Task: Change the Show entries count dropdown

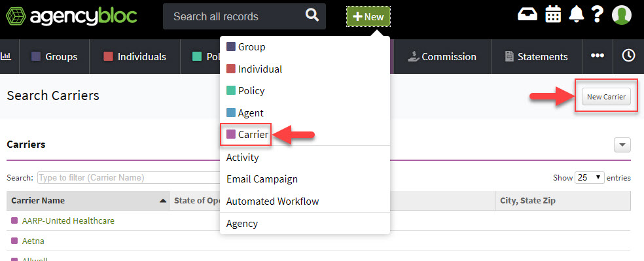Action: click(590, 178)
